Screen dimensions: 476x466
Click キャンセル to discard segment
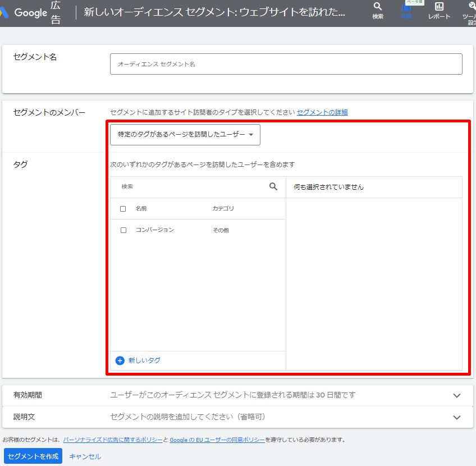[x=85, y=456]
